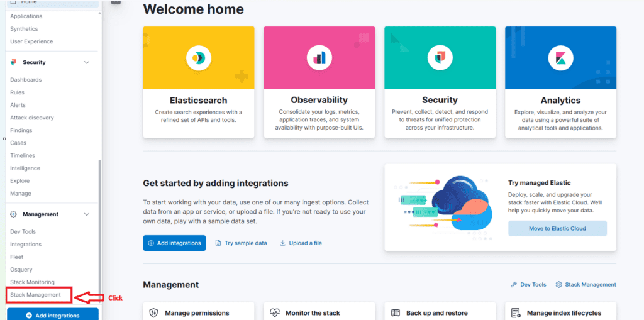Image resolution: width=644 pixels, height=320 pixels.
Task: Click the Monitor the stack heartbeat icon
Action: 274,312
